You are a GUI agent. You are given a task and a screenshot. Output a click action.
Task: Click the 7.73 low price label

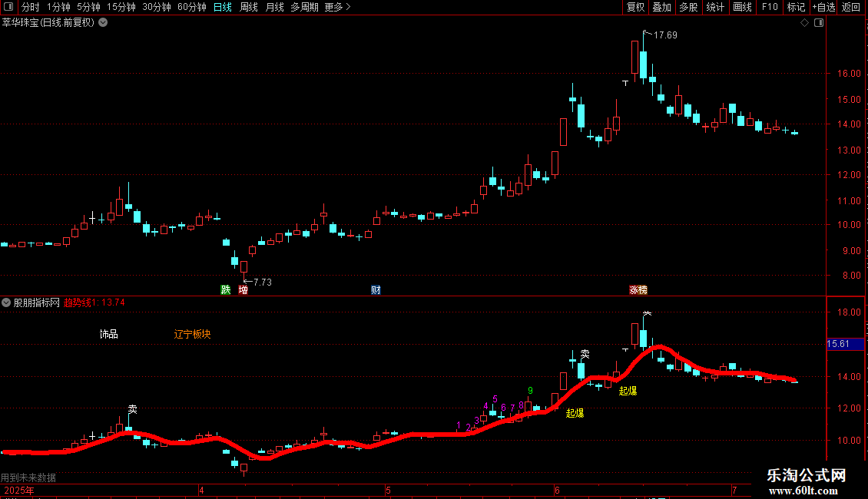click(x=263, y=283)
